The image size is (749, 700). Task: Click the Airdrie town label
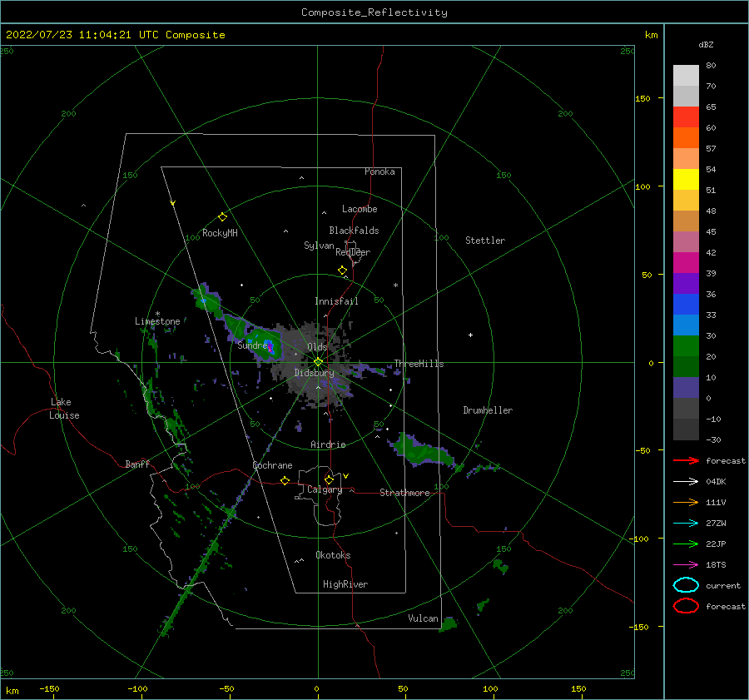click(x=328, y=444)
